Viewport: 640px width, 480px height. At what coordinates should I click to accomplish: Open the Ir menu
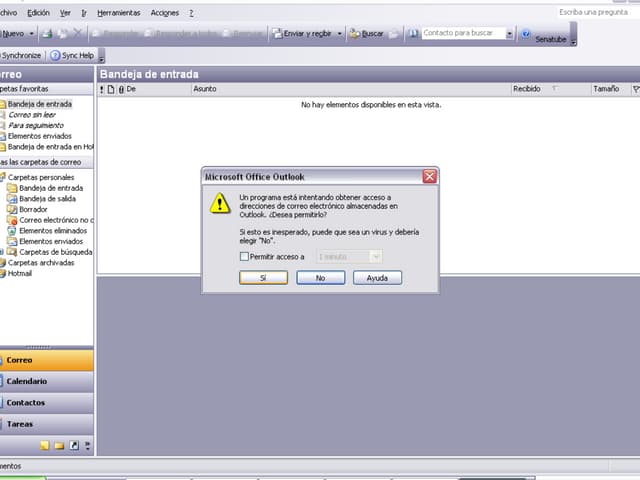pyautogui.click(x=84, y=13)
